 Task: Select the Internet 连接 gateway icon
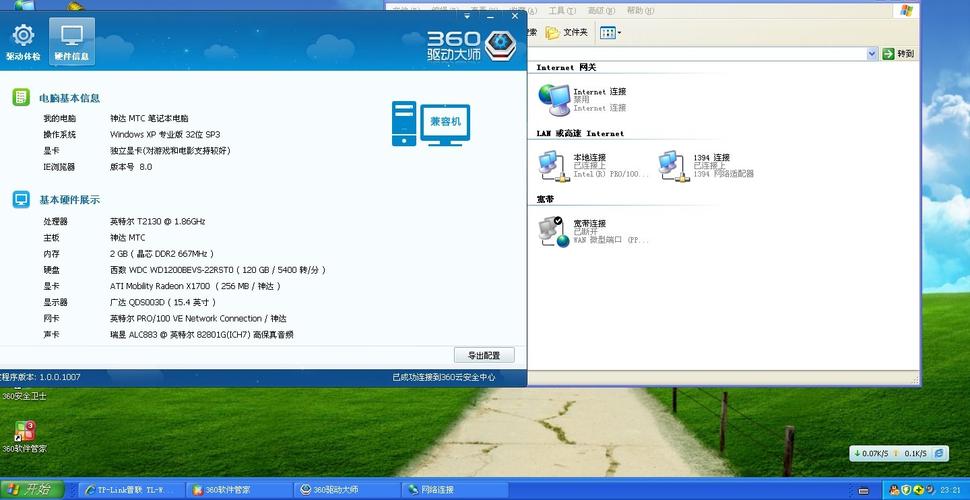coord(553,98)
